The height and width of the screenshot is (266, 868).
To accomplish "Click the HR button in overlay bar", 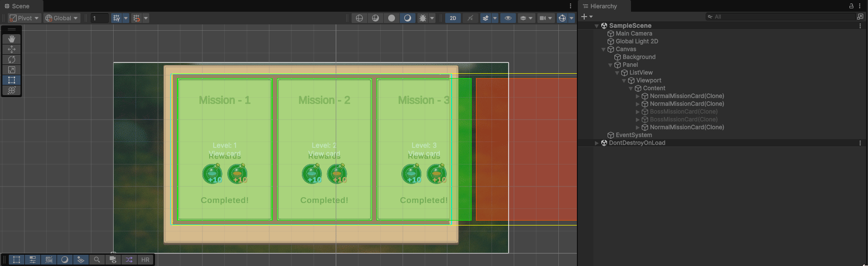I will click(x=145, y=260).
